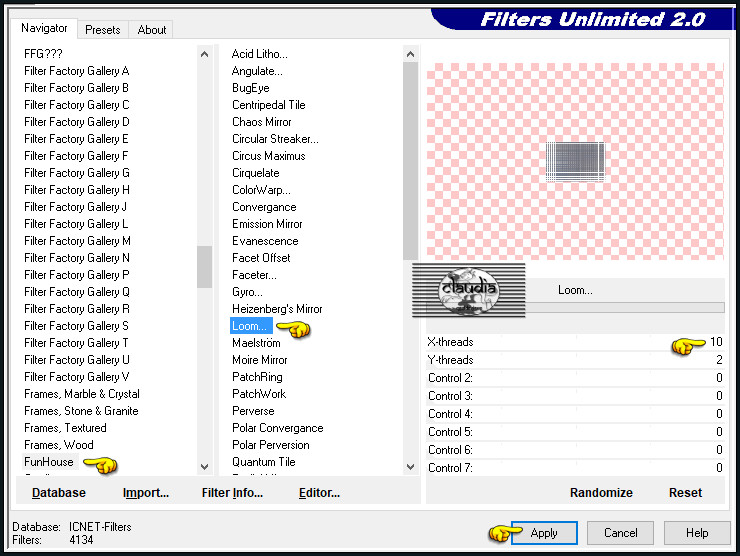The width and height of the screenshot is (740, 556).
Task: Select the Loom... filter
Action: point(252,326)
